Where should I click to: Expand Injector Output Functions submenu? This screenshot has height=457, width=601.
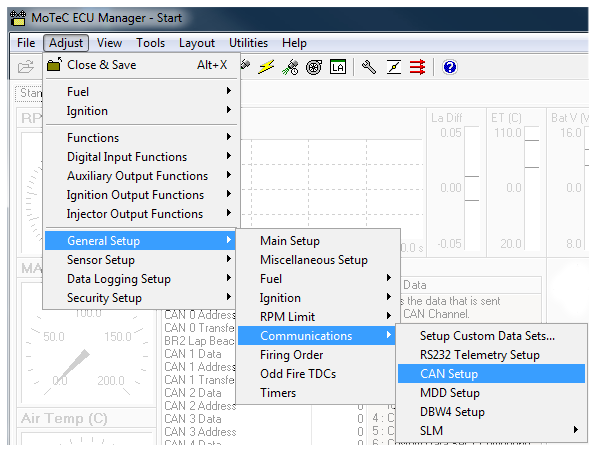pos(142,214)
